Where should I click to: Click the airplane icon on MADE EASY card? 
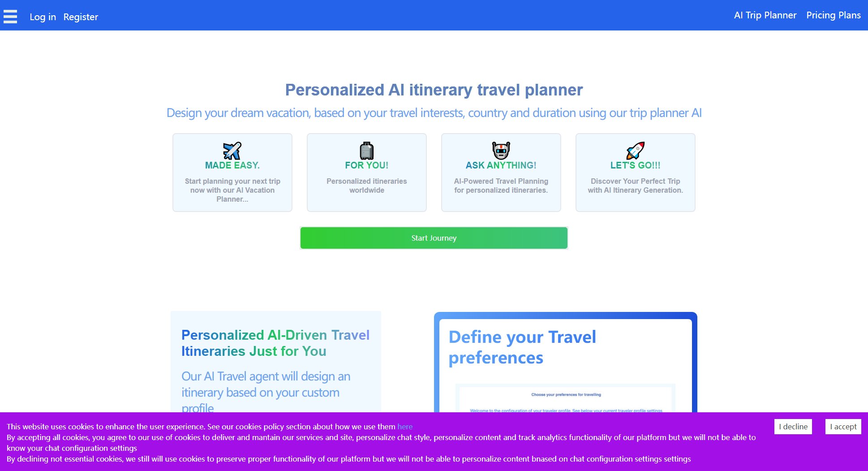(232, 151)
